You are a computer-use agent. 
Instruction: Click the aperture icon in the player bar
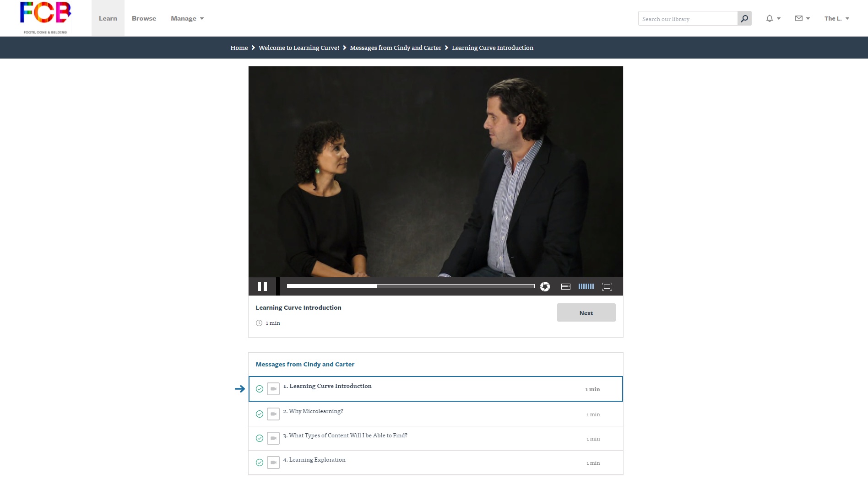[545, 286]
